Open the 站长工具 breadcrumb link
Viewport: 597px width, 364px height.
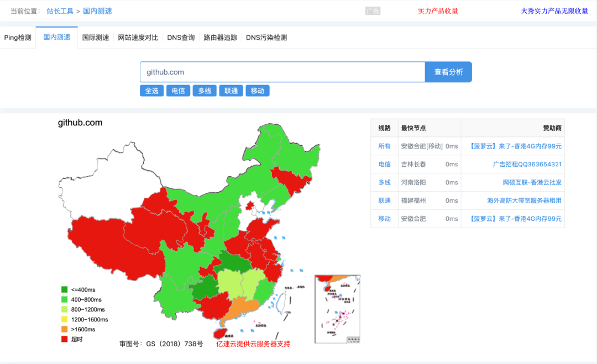[x=60, y=11]
